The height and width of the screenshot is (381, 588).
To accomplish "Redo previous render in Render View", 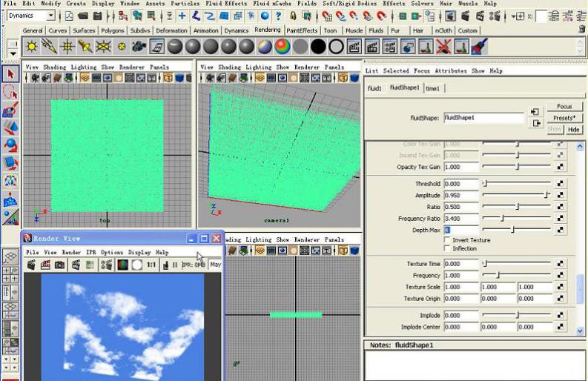I will coord(31,265).
